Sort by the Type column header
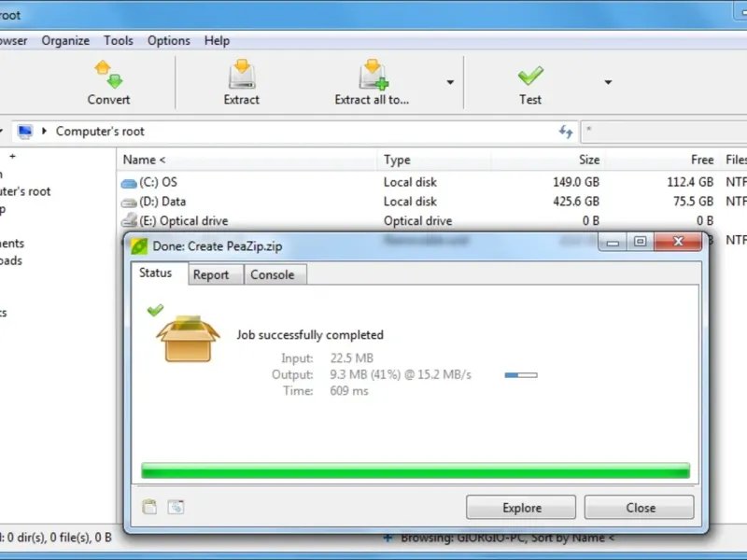747x560 pixels. (x=434, y=160)
